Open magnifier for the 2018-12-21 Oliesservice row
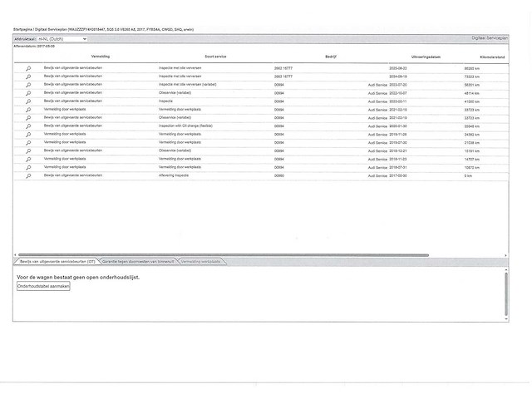The height and width of the screenshot is (399, 532). pos(28,150)
